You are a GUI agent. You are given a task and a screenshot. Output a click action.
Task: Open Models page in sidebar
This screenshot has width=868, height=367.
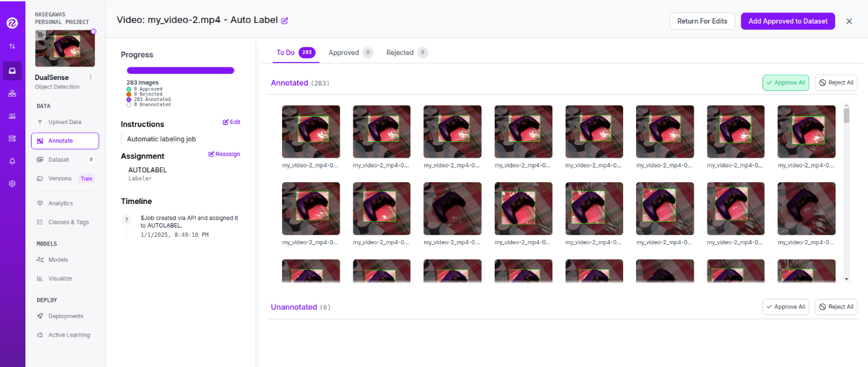(x=65, y=260)
